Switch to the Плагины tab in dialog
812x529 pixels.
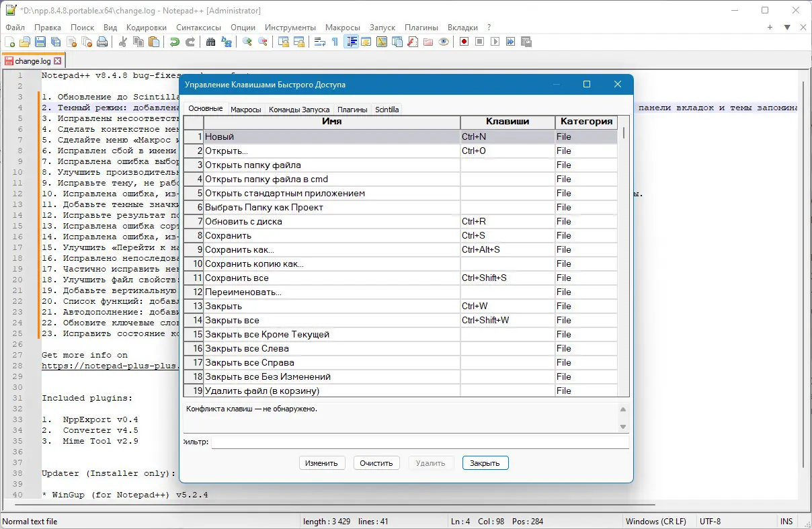(x=352, y=109)
